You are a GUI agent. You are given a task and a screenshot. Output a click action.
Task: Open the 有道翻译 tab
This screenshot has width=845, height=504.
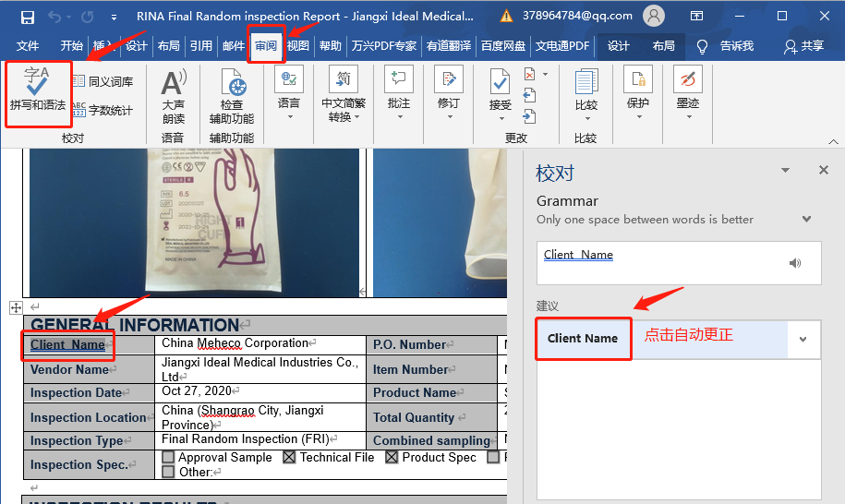point(449,46)
